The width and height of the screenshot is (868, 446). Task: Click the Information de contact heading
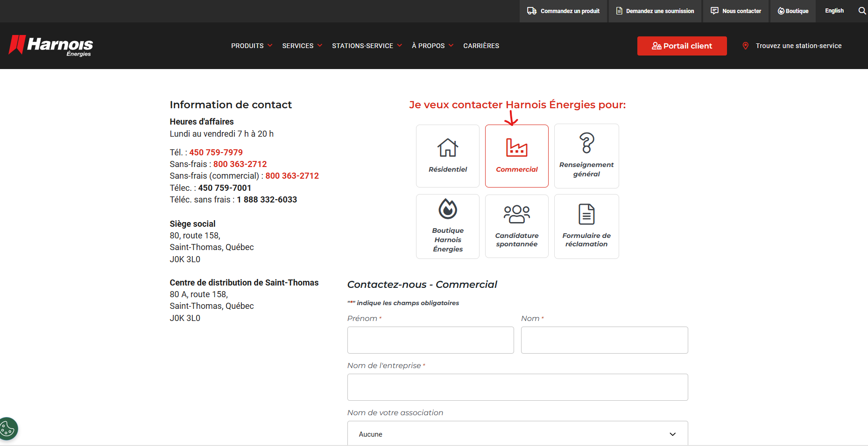tap(231, 105)
